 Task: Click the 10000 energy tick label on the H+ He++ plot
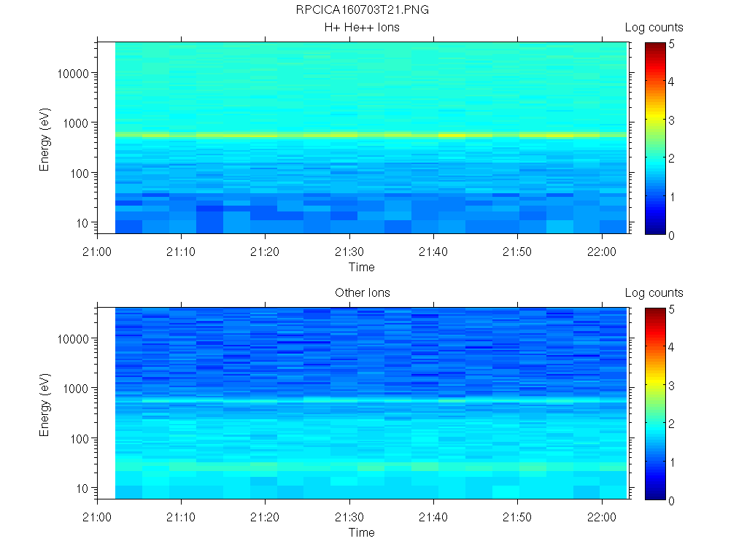pyautogui.click(x=73, y=74)
